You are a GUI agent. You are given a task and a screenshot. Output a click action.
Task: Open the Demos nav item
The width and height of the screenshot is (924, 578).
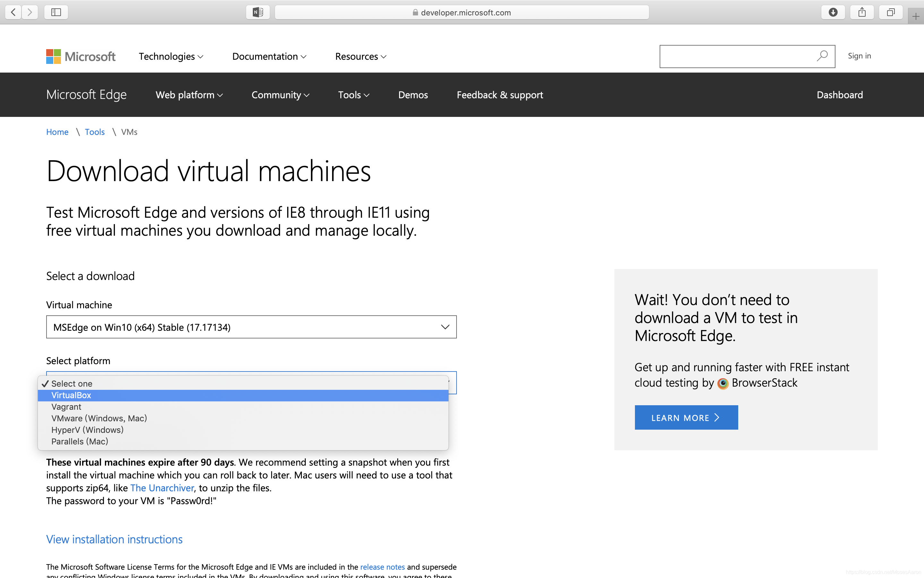(x=413, y=95)
